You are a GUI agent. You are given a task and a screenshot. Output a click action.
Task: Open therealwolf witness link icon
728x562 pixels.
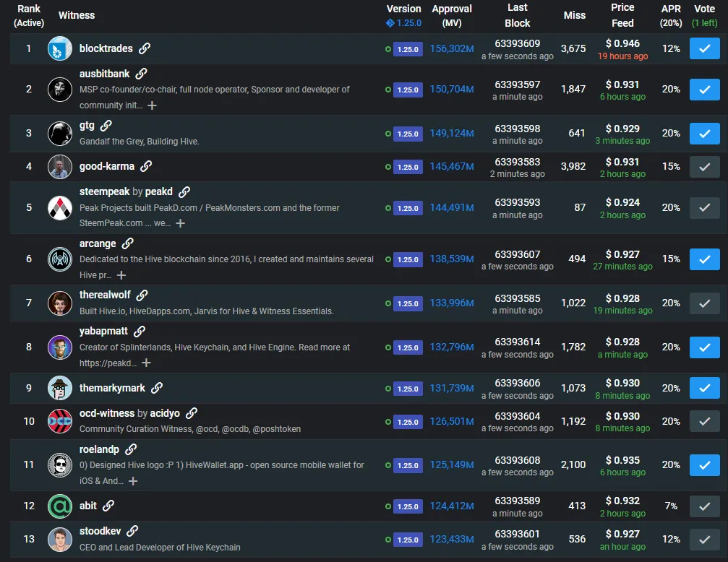(x=142, y=295)
